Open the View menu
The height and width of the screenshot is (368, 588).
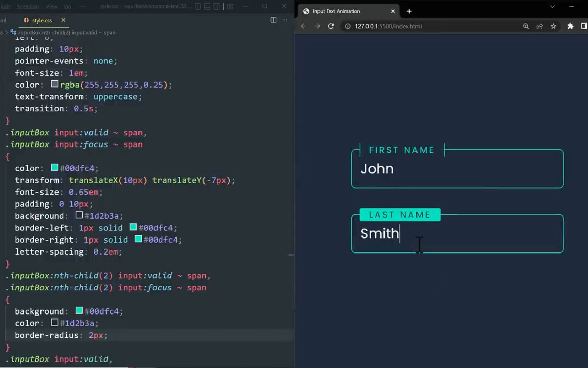click(51, 6)
